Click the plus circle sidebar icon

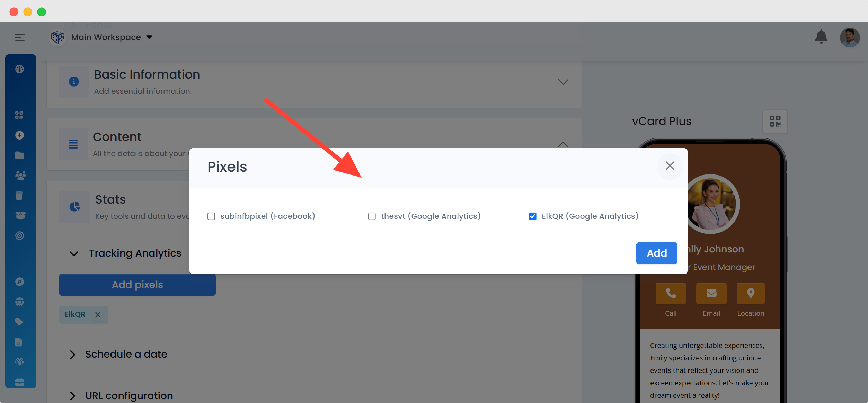point(19,135)
